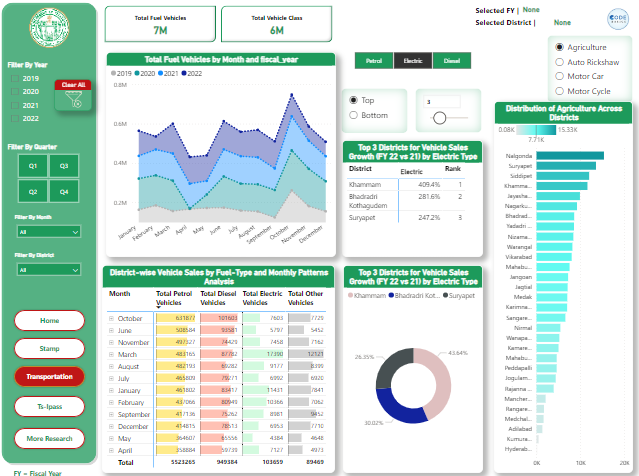Switch to the Diesel fuel tab

(452, 61)
